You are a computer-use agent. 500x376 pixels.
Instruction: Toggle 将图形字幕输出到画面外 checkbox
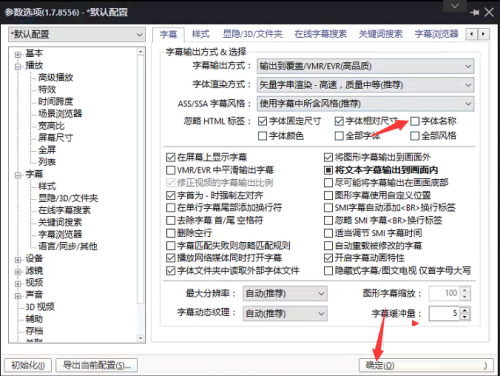(x=328, y=157)
